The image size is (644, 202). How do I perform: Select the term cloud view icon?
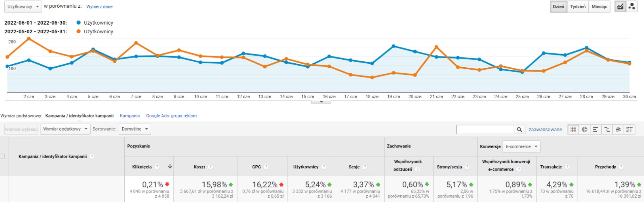tap(618, 129)
